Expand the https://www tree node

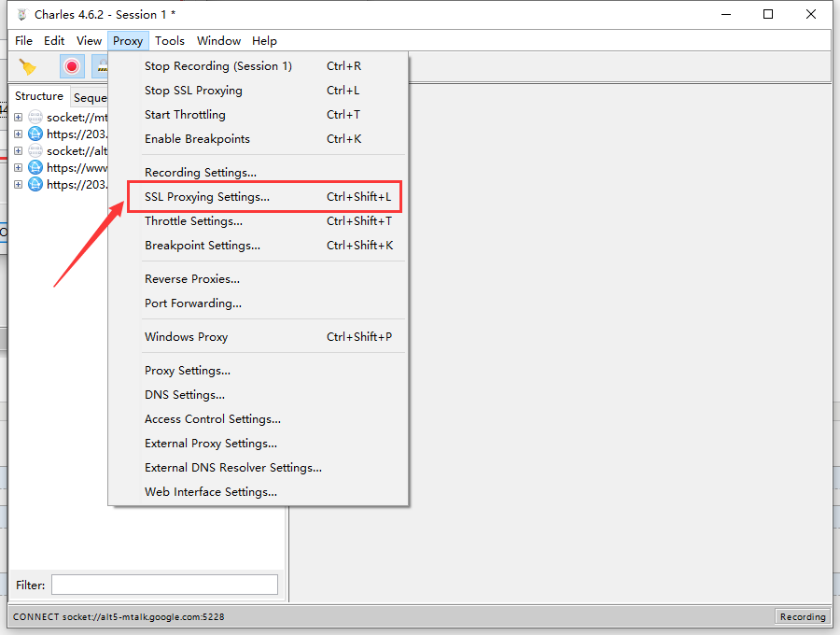coord(19,167)
